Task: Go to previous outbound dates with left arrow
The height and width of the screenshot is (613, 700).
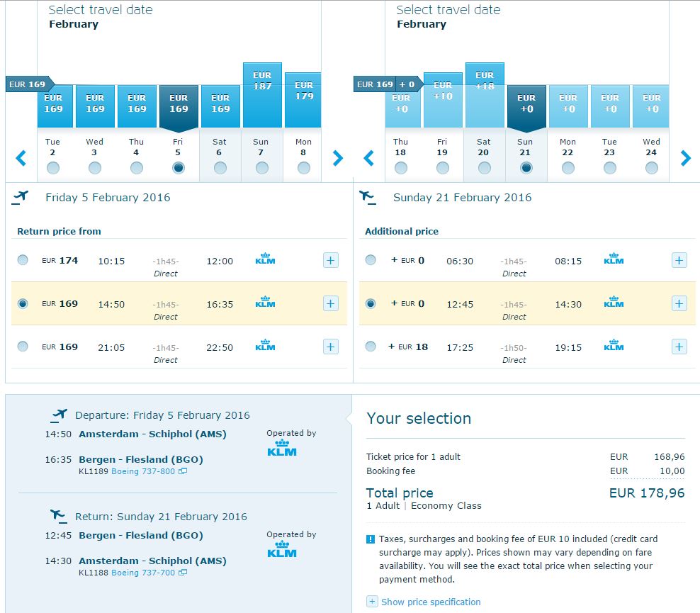Action: click(x=21, y=158)
